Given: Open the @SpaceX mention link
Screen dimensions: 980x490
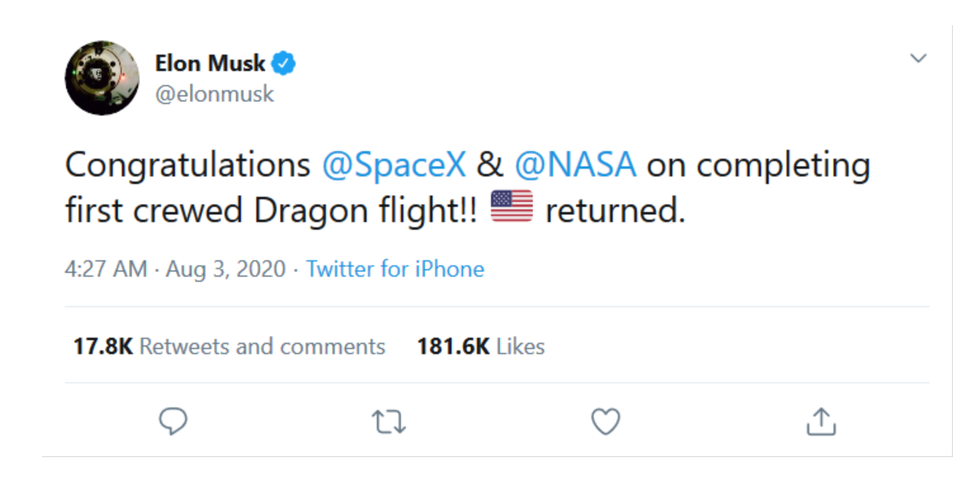Looking at the screenshot, I should pyautogui.click(x=394, y=165).
